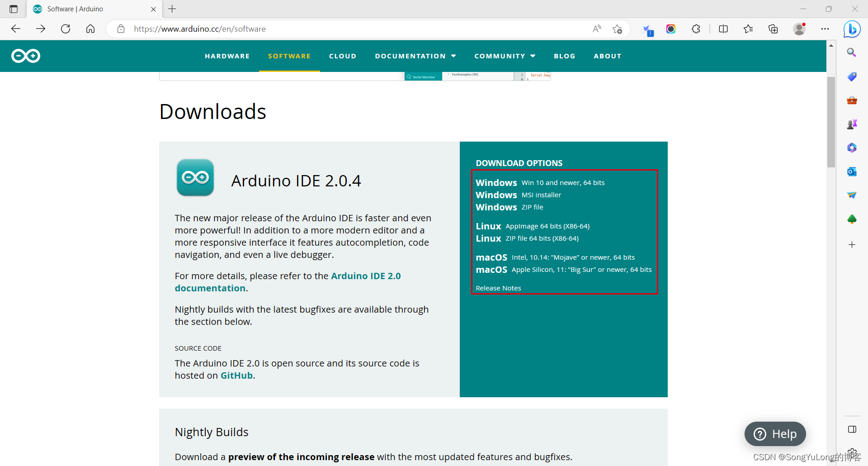
Task: Open the GitHub source code link
Action: coord(236,375)
